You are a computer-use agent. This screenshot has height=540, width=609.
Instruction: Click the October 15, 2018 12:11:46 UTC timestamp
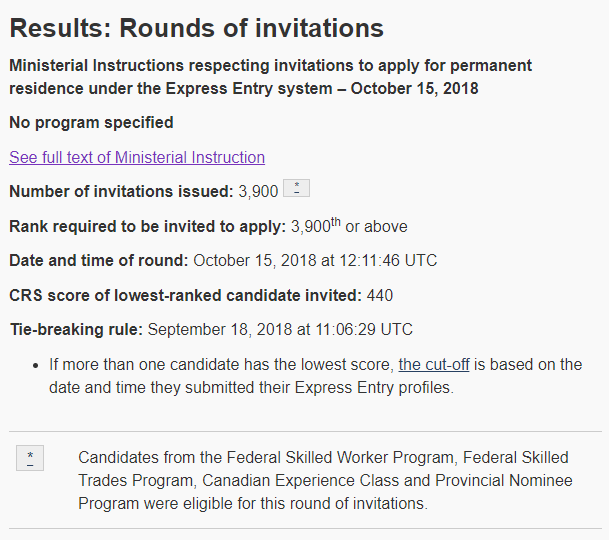[x=315, y=261]
